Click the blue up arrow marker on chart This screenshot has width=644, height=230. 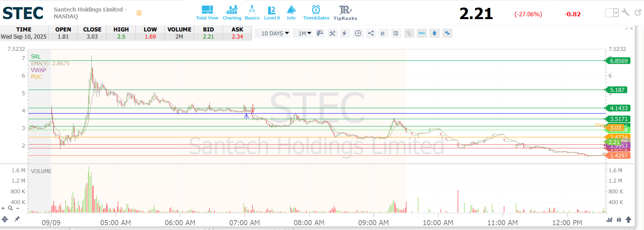tap(246, 116)
